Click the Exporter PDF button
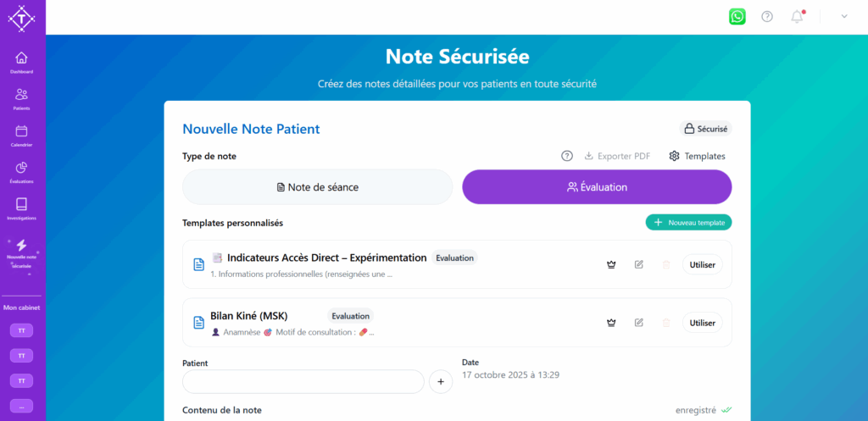The width and height of the screenshot is (868, 421). click(617, 156)
